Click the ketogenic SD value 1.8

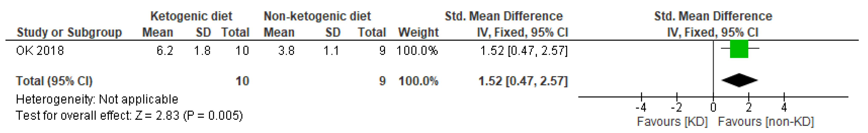click(x=202, y=51)
